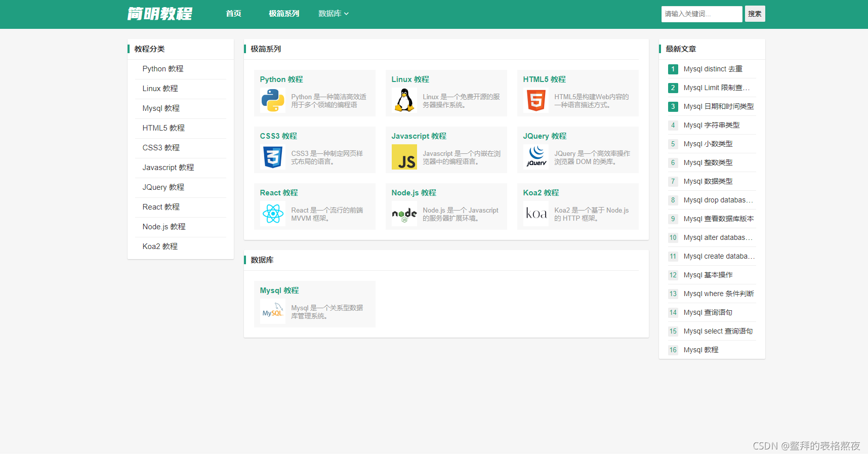Image resolution: width=868 pixels, height=455 pixels.
Task: Click the React 教程 card title
Action: [279, 193]
